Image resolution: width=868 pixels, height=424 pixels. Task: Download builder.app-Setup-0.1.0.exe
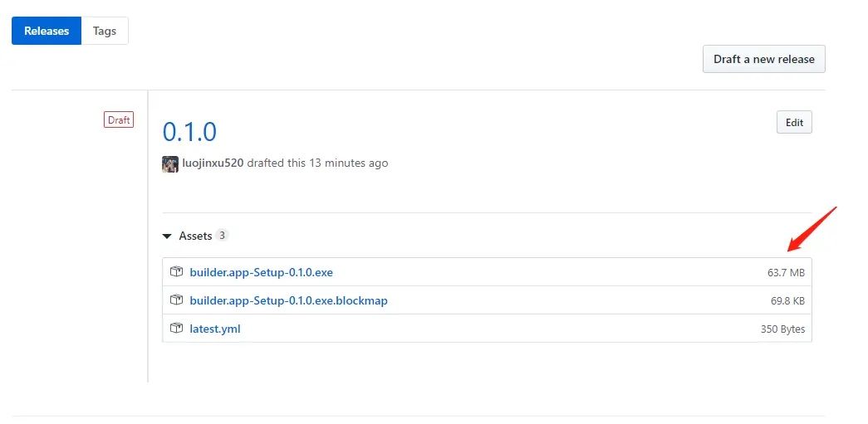point(262,272)
